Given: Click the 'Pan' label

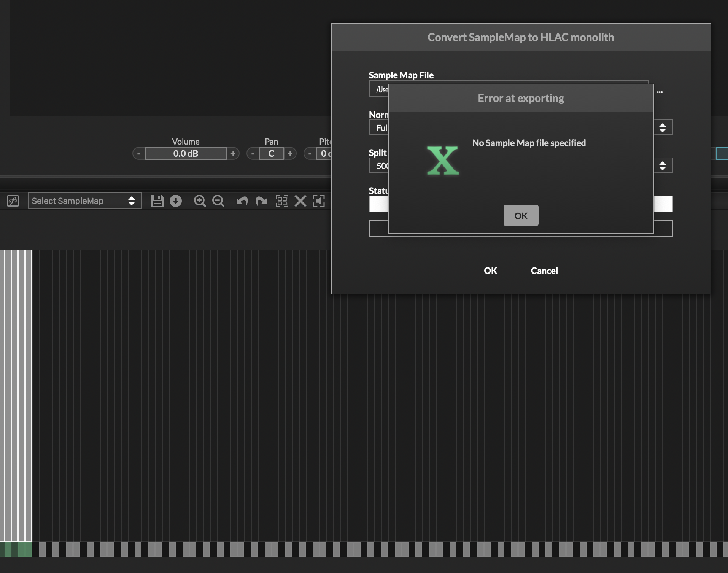Looking at the screenshot, I should 271,142.
